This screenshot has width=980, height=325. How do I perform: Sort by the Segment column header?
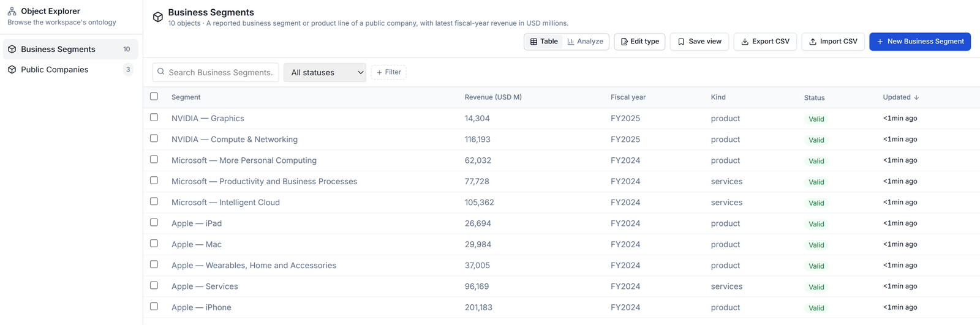tap(186, 97)
